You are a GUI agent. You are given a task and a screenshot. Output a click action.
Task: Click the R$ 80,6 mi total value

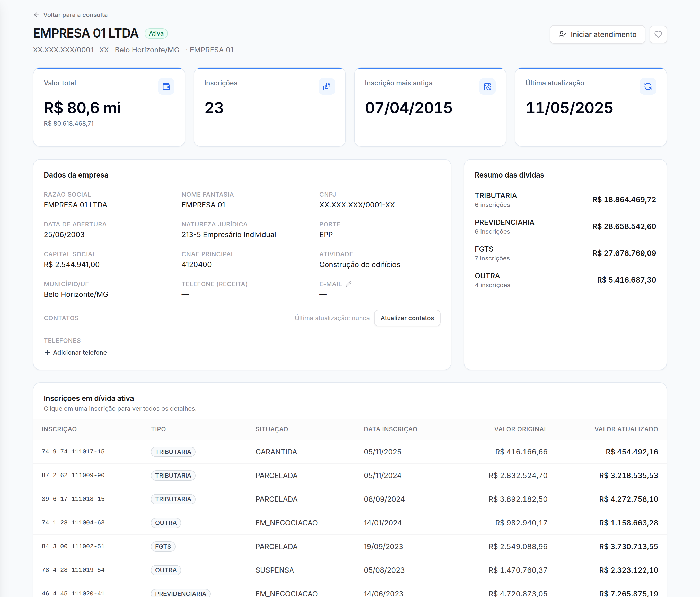coord(82,108)
